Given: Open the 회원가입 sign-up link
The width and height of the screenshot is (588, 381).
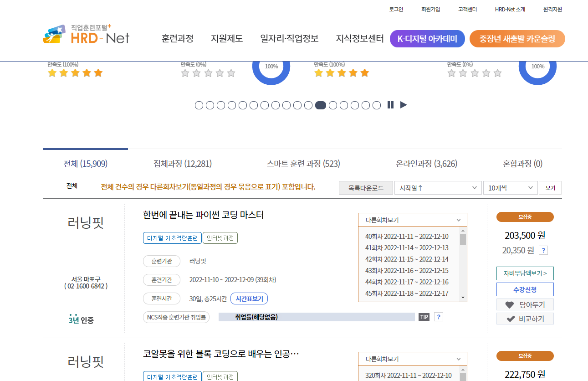Looking at the screenshot, I should click(431, 9).
